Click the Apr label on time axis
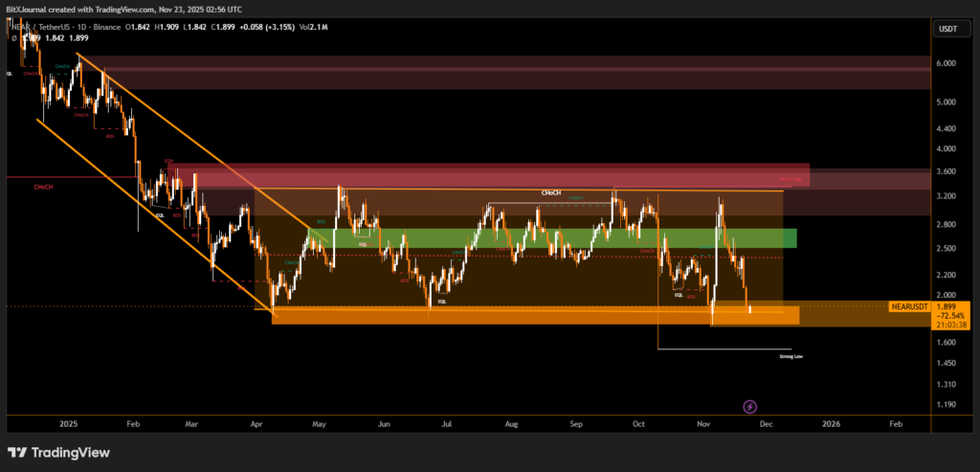980x472 pixels. pos(256,422)
